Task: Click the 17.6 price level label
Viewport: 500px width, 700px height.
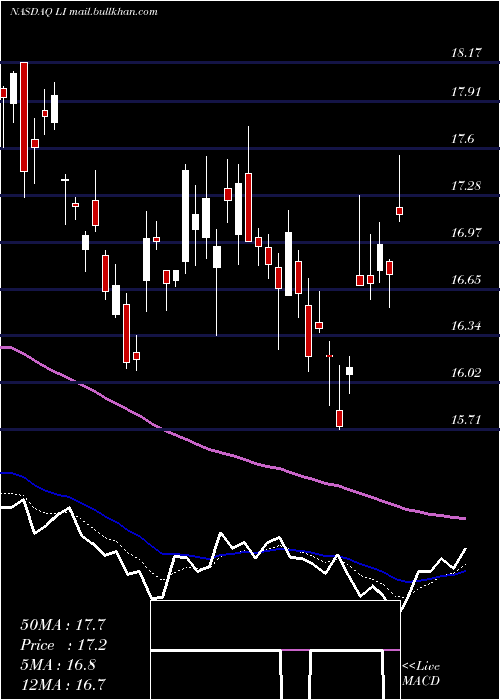Action: pyautogui.click(x=462, y=139)
